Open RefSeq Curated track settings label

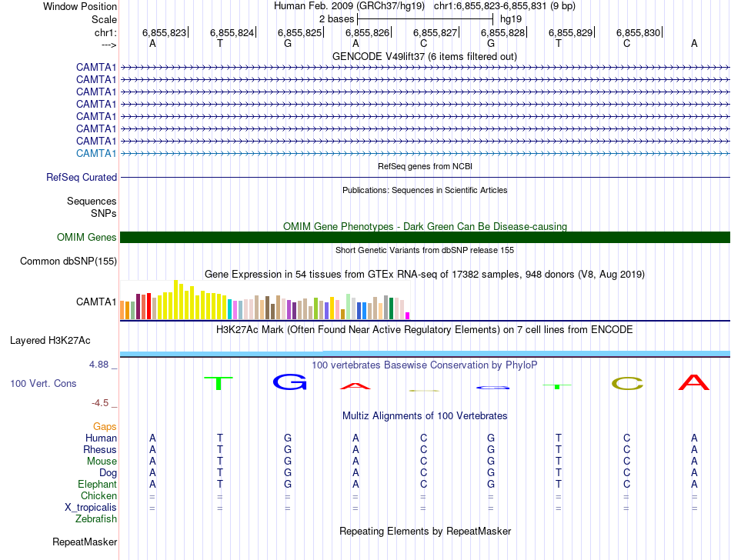[82, 177]
